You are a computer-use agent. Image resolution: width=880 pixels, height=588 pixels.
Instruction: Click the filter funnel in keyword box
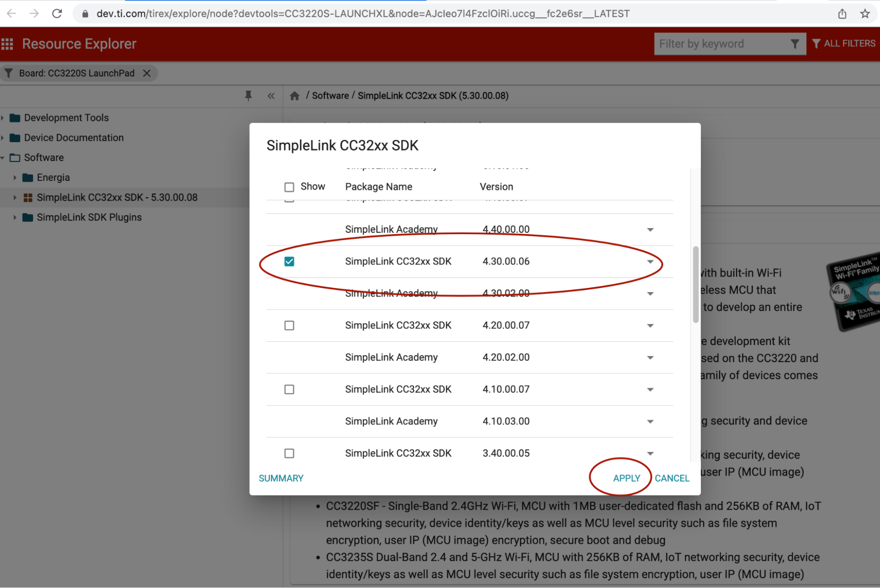tap(795, 44)
